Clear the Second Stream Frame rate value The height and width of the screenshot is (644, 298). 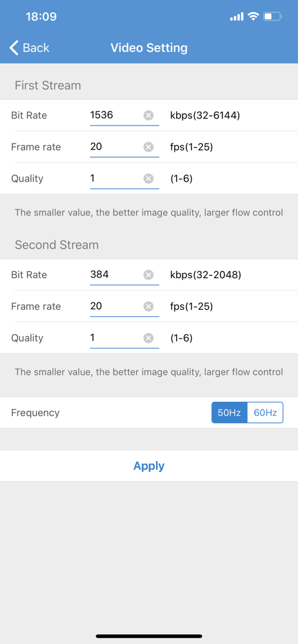coord(148,307)
